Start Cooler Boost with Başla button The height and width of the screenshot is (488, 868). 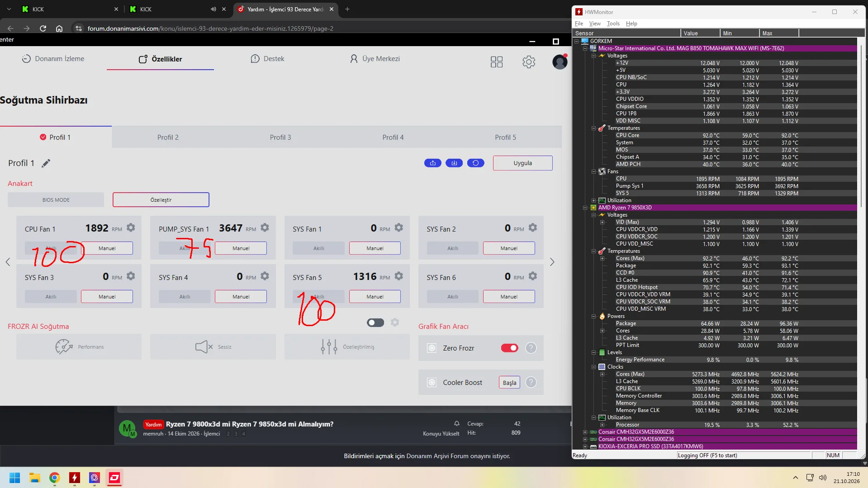click(x=509, y=383)
